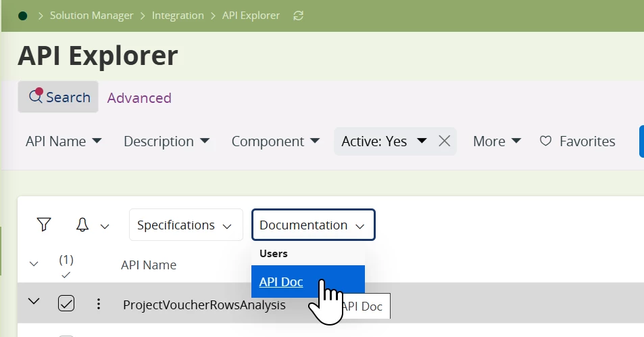Open Component filter dropdown
The width and height of the screenshot is (644, 337).
pos(276,141)
